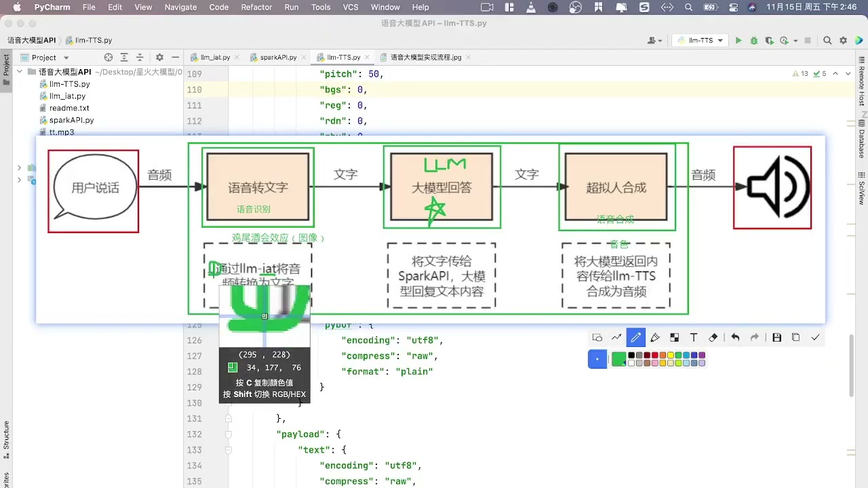The width and height of the screenshot is (868, 488).
Task: Undo the last annotation stroke
Action: [x=735, y=338]
